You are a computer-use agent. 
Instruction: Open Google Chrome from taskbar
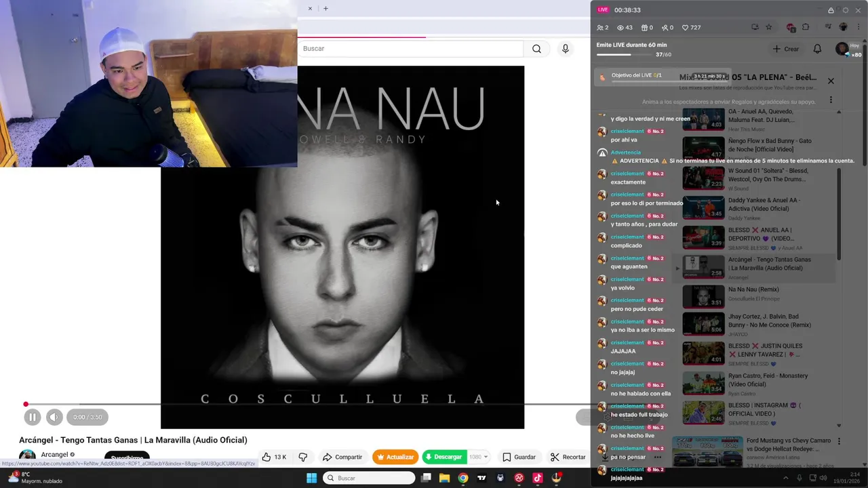coord(462,478)
